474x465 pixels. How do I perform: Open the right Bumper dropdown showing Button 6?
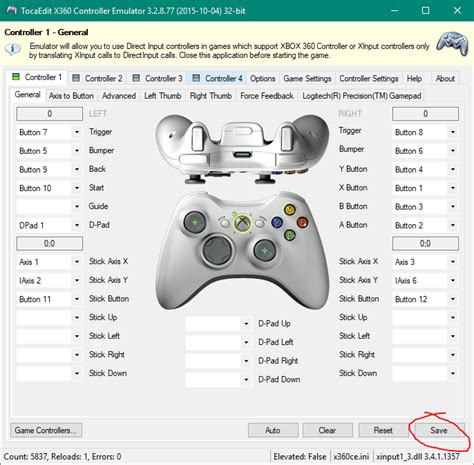point(425,151)
